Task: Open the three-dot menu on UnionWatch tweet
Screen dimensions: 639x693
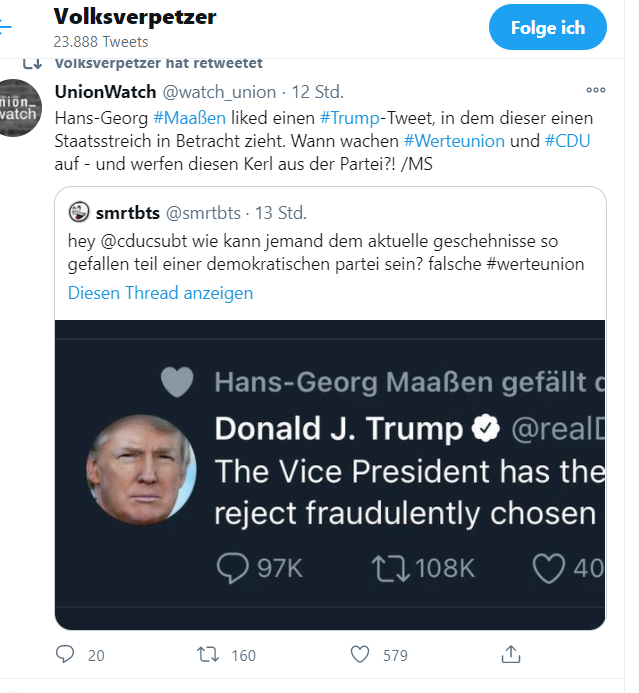Action: point(595,90)
